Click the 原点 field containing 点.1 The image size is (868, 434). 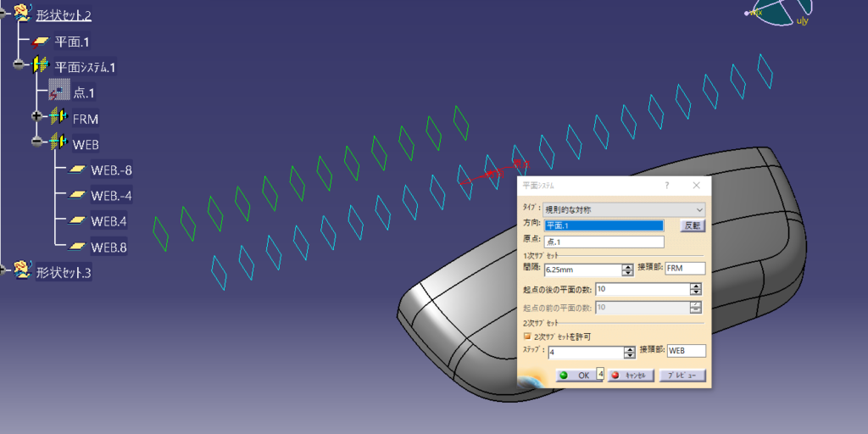(x=604, y=242)
